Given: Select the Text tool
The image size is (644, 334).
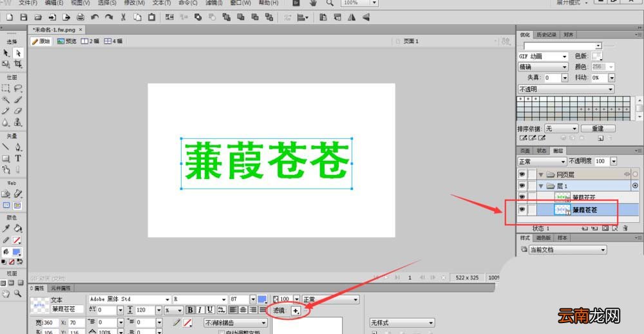Looking at the screenshot, I should click(x=18, y=158).
